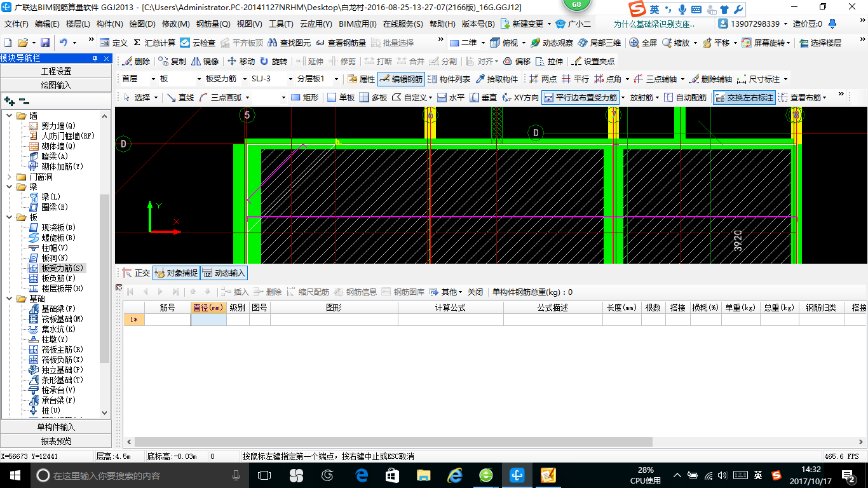868x488 pixels.
Task: Open the 构件(N) menu
Action: 109,24
